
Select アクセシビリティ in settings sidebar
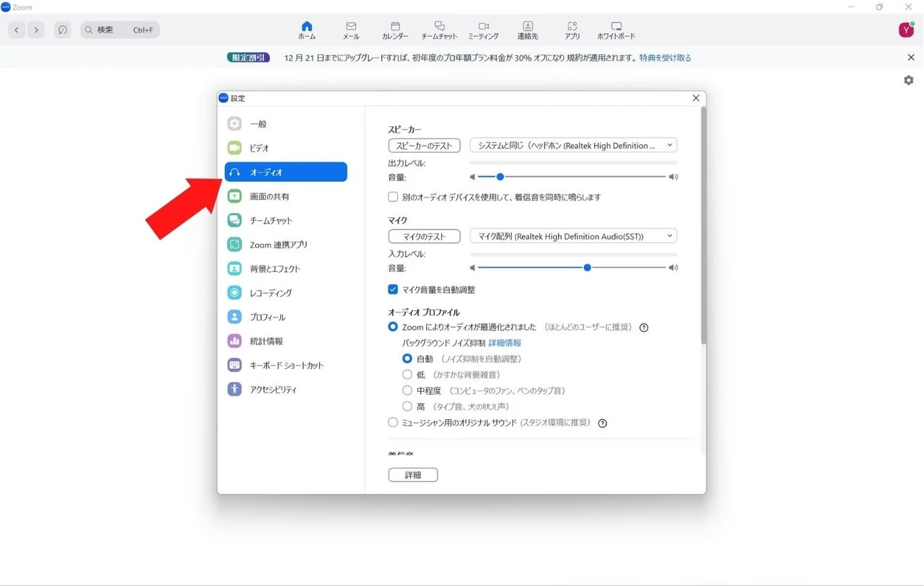(x=286, y=390)
